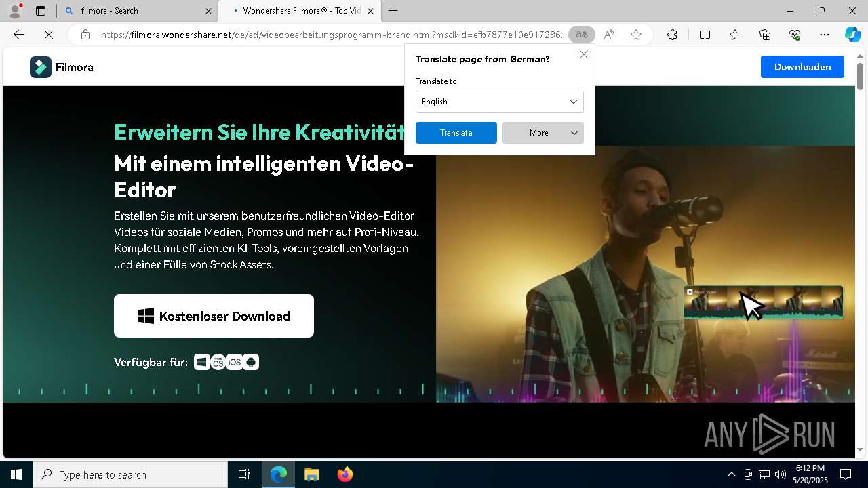Open the Extensions puzzle icon
This screenshot has height=488, width=868.
(672, 35)
